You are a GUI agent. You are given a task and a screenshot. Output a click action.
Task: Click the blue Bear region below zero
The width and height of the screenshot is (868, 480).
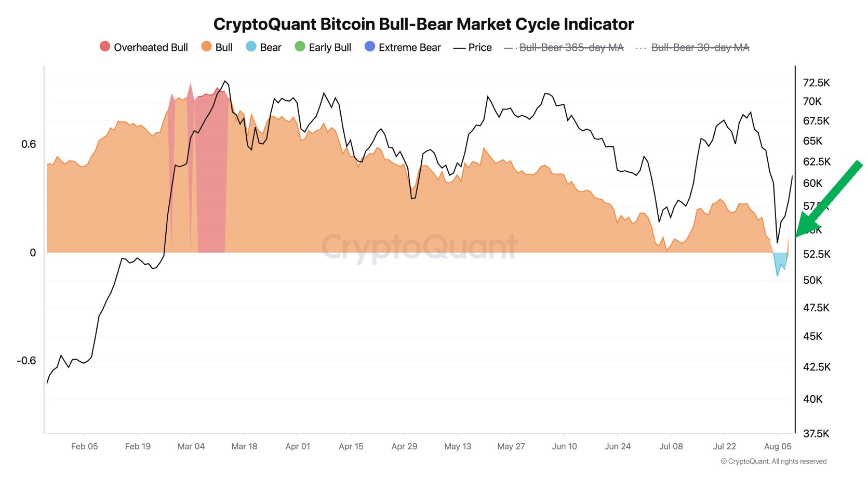click(x=779, y=260)
